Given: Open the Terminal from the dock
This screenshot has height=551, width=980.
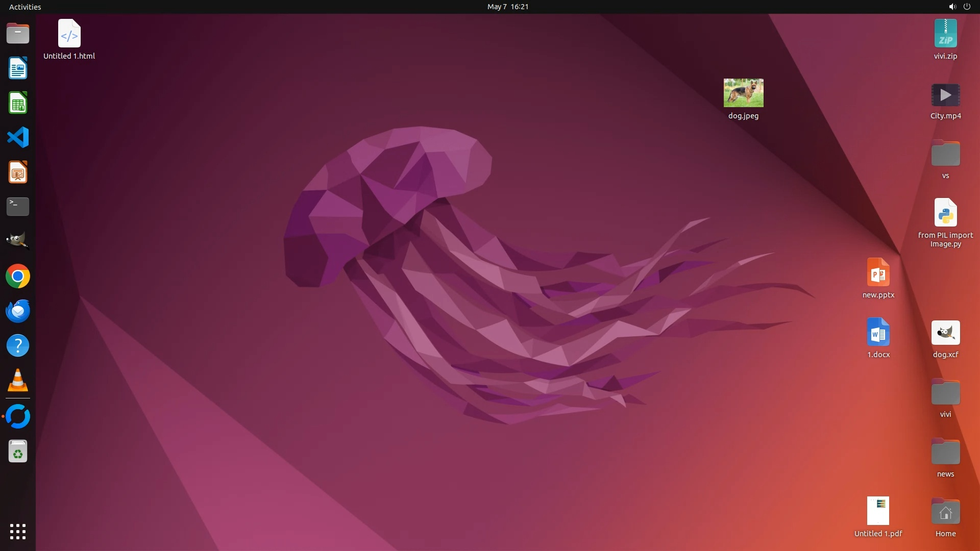Looking at the screenshot, I should [x=18, y=207].
